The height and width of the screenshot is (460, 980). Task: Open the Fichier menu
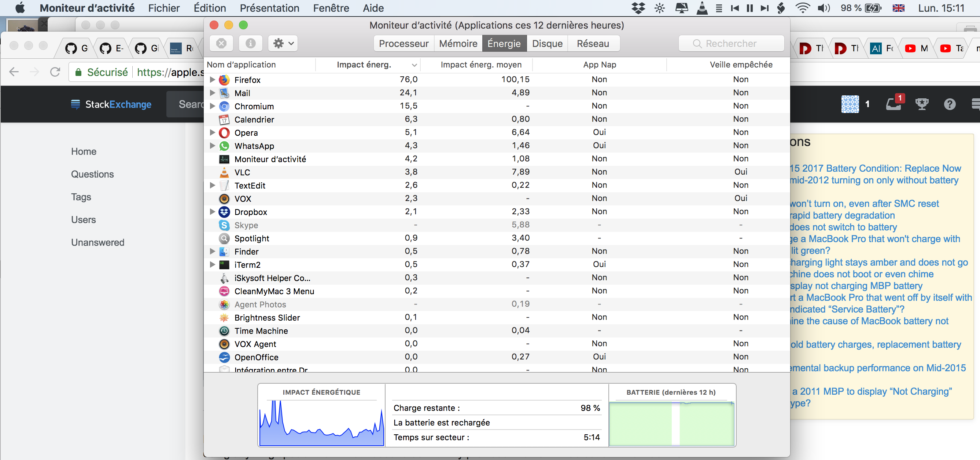pyautogui.click(x=163, y=8)
